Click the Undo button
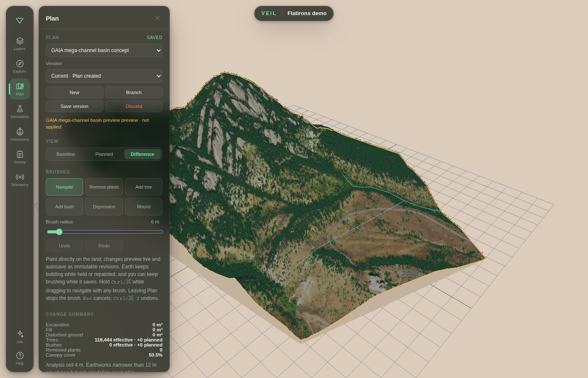Image resolution: width=588 pixels, height=378 pixels. [64, 246]
